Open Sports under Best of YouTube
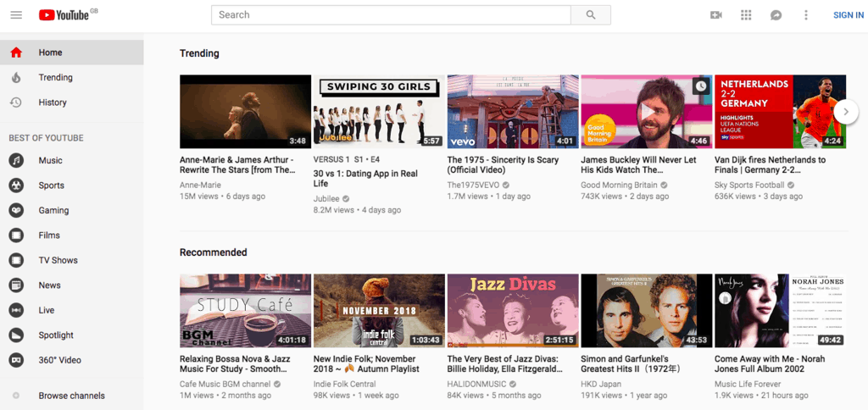Image resolution: width=868 pixels, height=410 pixels. pyautogui.click(x=72, y=186)
